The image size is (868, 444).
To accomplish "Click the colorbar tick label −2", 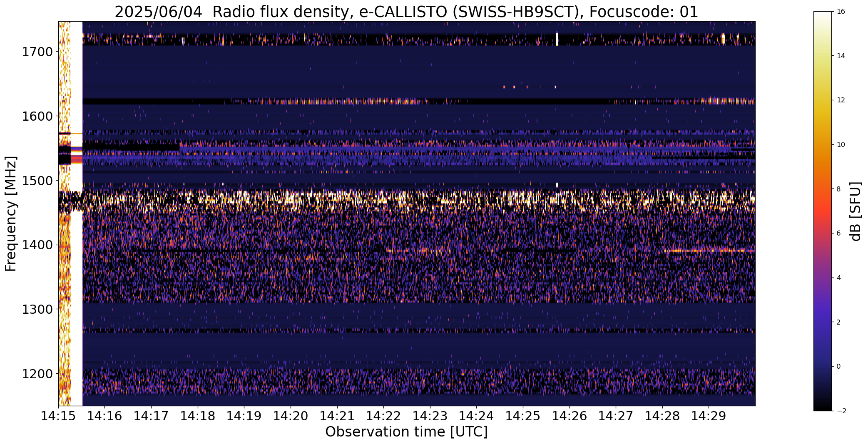I will pyautogui.click(x=841, y=411).
